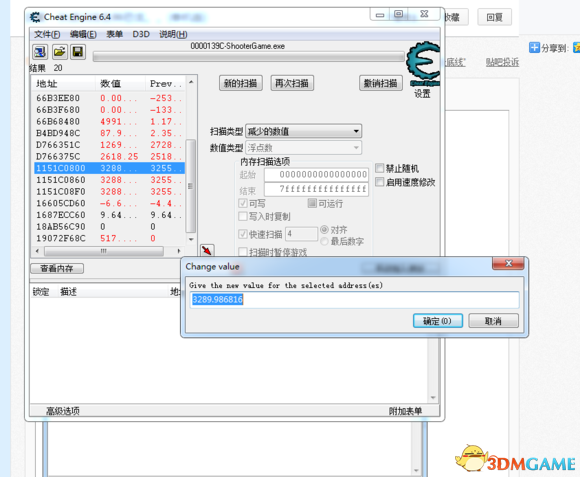The image size is (580, 477).
Task: Check the 写入时复制 option
Action: coord(243,216)
